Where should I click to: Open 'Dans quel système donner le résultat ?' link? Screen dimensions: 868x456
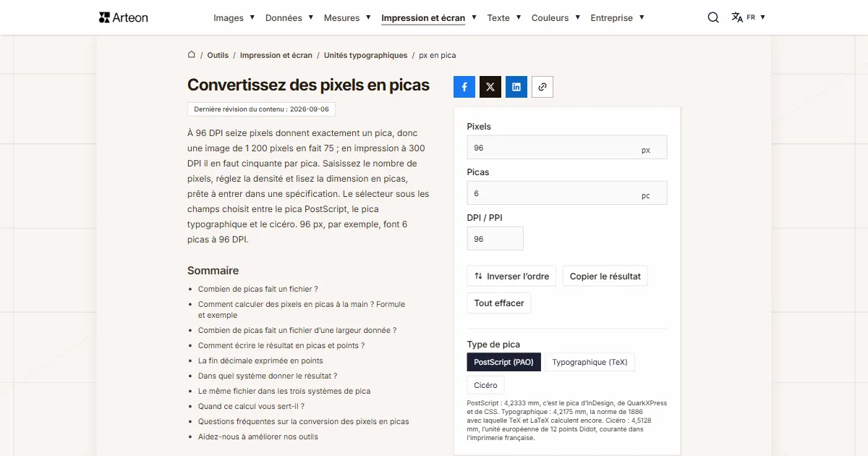coord(268,376)
